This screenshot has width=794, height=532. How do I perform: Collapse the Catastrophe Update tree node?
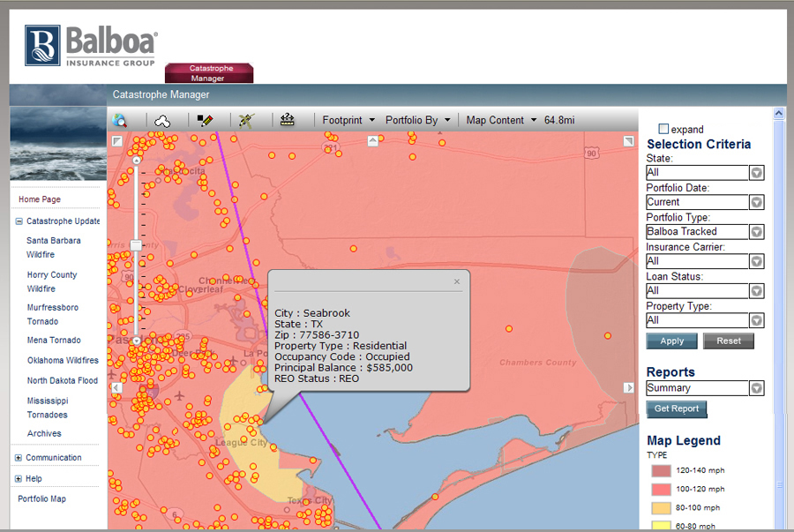point(19,221)
